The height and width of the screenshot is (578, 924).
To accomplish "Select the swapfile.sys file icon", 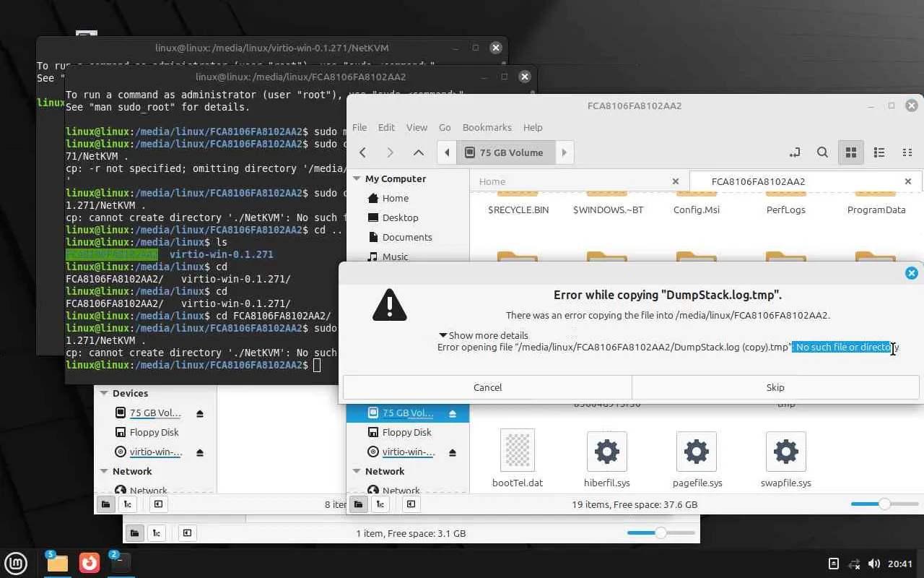I will click(785, 452).
